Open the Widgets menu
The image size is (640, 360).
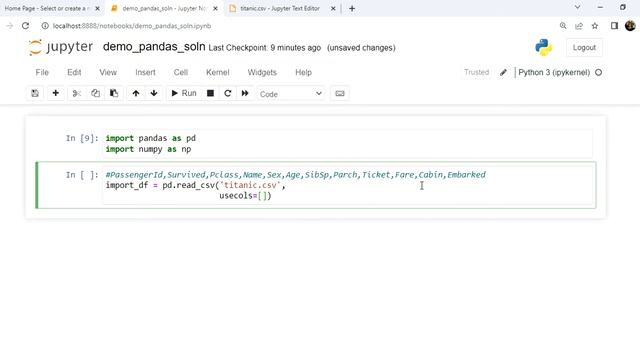click(x=262, y=72)
